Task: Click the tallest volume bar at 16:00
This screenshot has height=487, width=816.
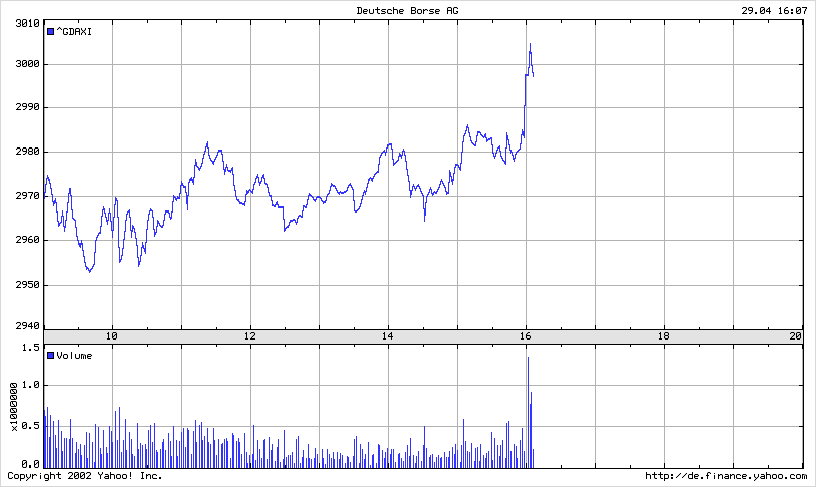Action: pos(528,412)
